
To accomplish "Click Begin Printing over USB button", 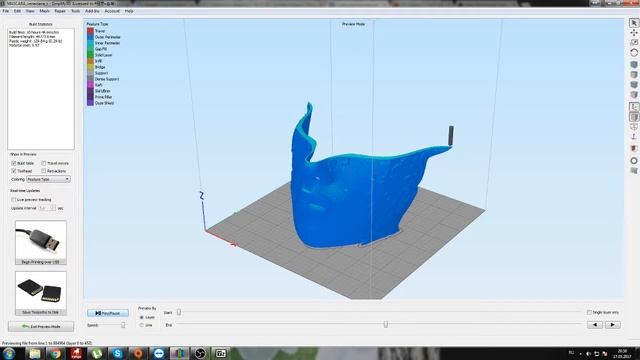I will click(41, 242).
